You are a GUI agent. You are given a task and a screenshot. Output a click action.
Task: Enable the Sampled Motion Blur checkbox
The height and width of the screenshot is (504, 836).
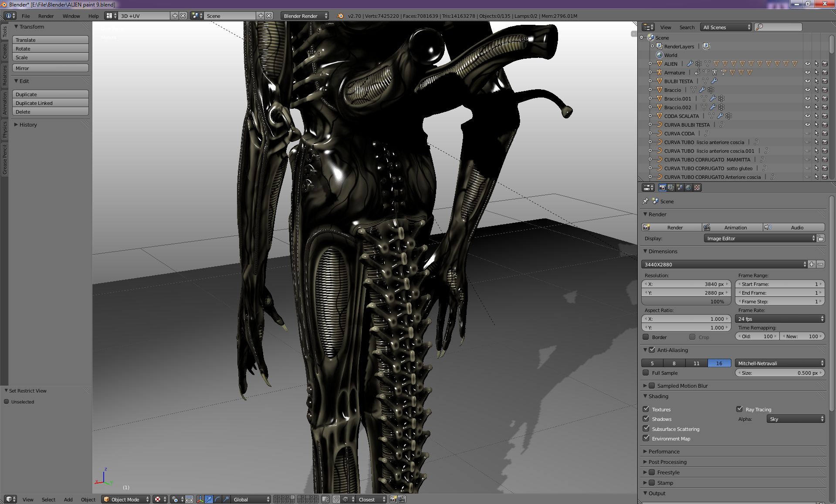(652, 386)
